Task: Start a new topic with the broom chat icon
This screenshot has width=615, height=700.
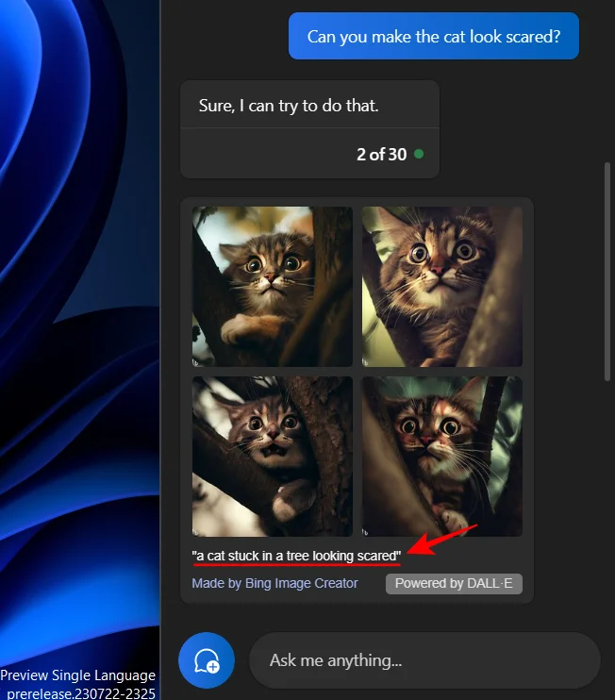Action: click(207, 660)
